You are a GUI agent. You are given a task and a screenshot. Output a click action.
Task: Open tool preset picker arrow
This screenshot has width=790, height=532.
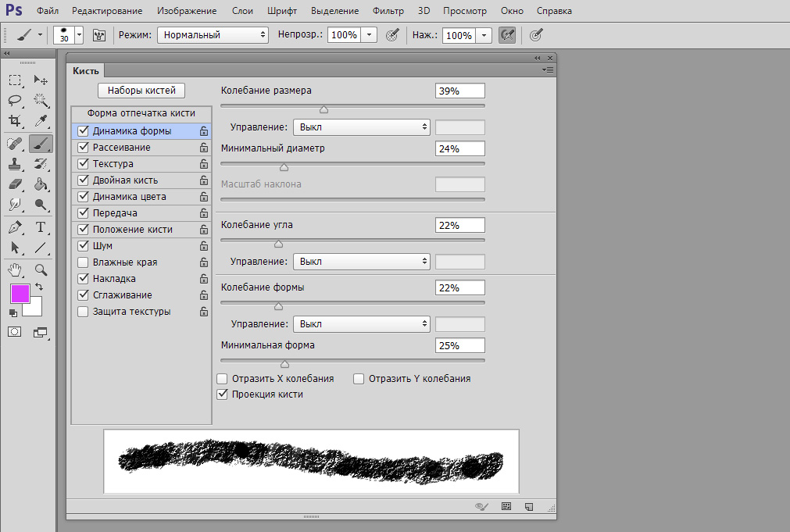[x=40, y=34]
